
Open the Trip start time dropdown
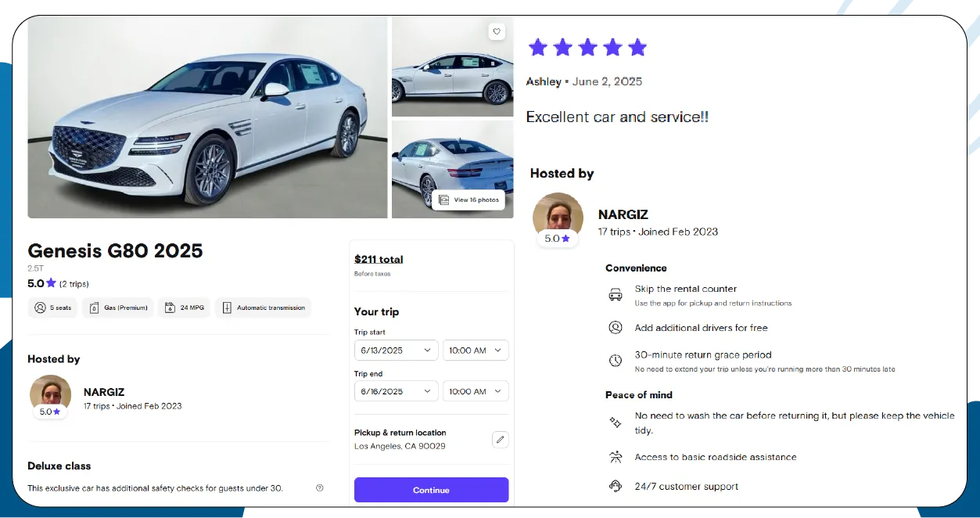coord(476,351)
